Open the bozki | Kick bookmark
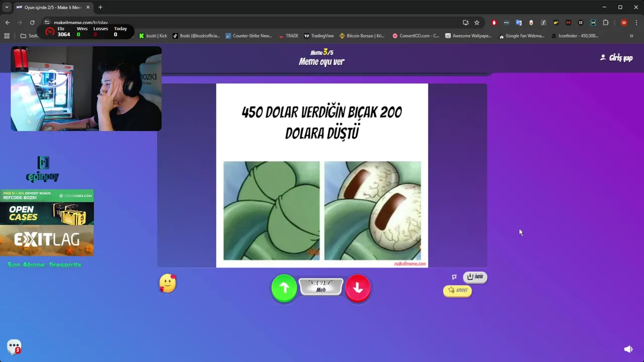This screenshot has height=362, width=644. pyautogui.click(x=153, y=36)
